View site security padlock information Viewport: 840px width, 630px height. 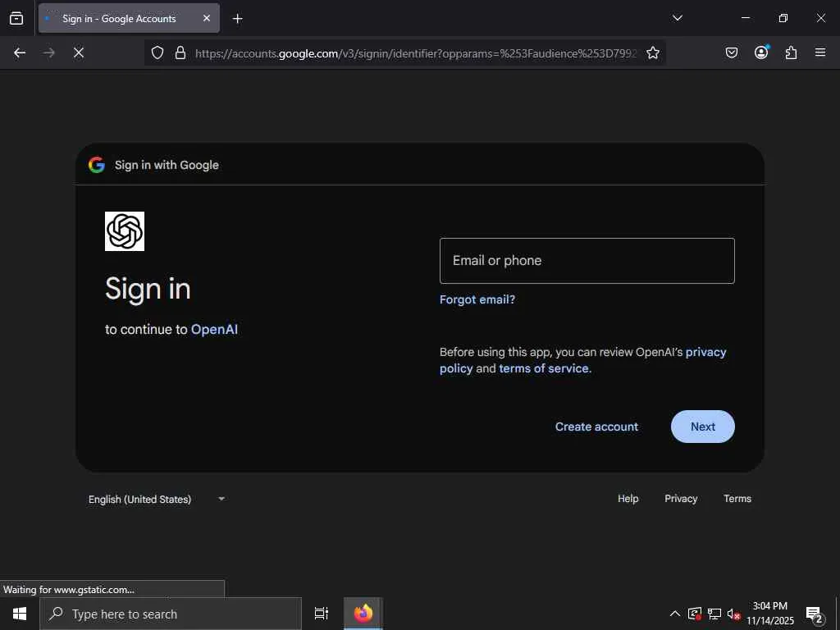coord(180,52)
